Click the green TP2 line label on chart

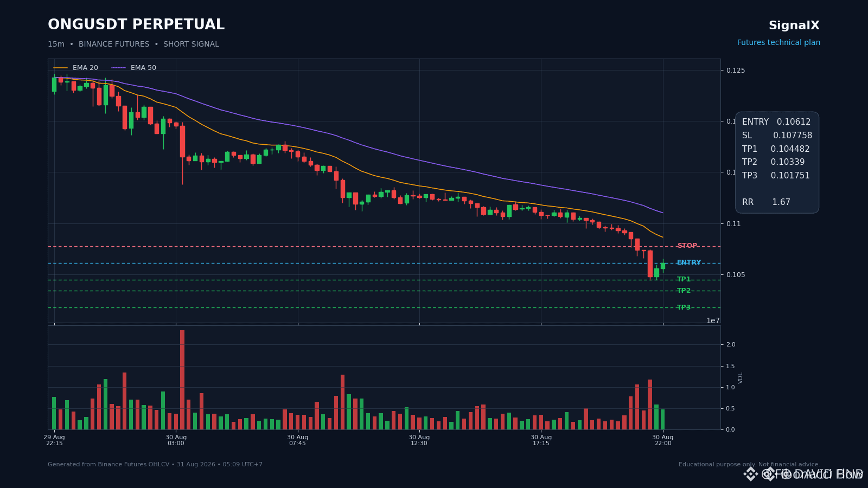[684, 291]
